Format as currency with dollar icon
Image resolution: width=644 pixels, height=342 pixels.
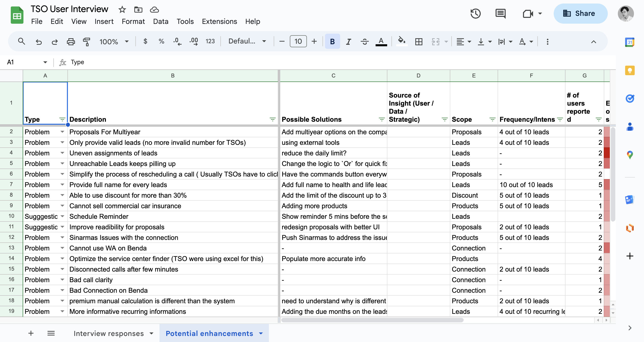click(145, 41)
